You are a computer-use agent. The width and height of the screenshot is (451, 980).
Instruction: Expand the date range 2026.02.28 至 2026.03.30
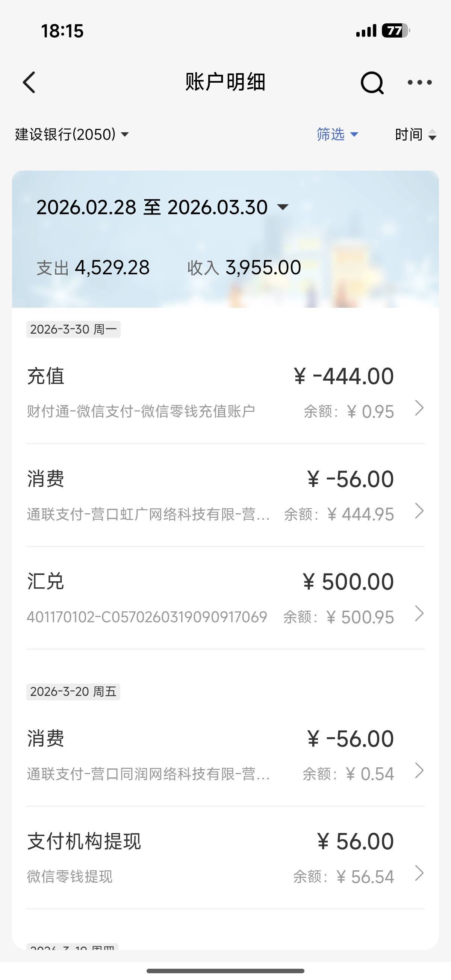(162, 207)
